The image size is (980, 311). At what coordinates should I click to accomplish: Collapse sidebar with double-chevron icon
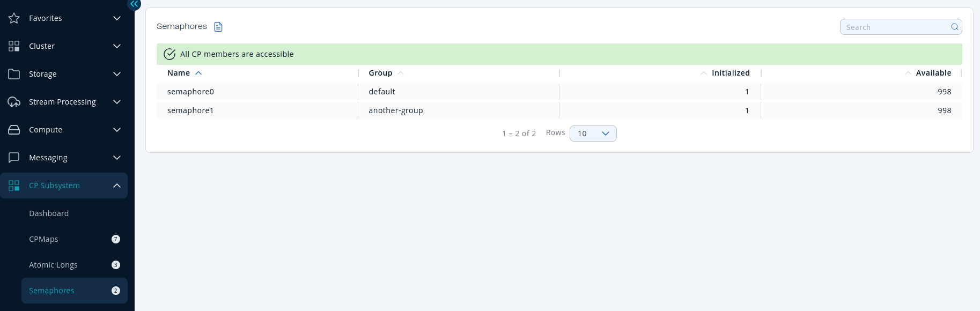click(x=134, y=4)
